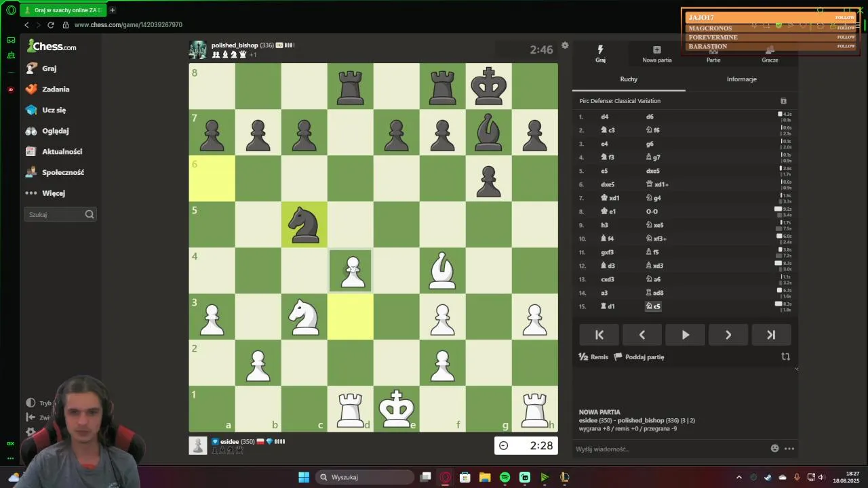Viewport: 868px width, 488px height.
Task: Click the white player clock 2:28
Action: (526, 445)
